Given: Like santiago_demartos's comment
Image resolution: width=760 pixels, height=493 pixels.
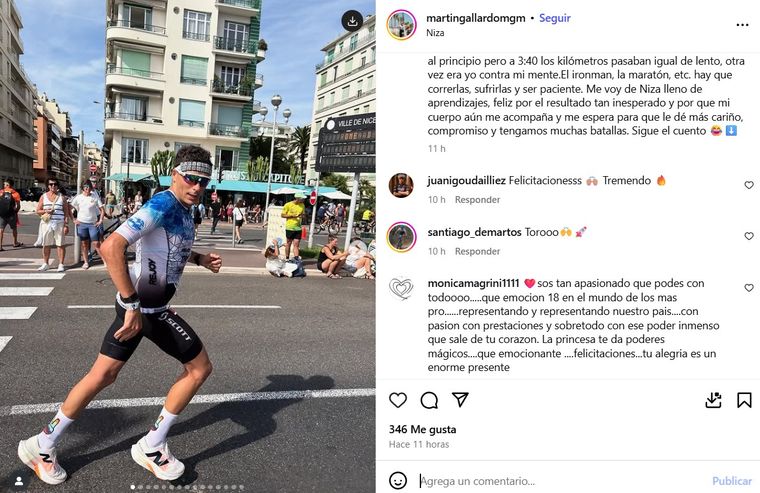Looking at the screenshot, I should tap(749, 236).
